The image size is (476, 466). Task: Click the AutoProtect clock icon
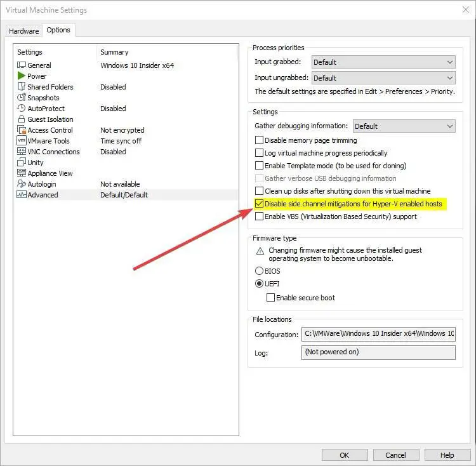click(21, 108)
